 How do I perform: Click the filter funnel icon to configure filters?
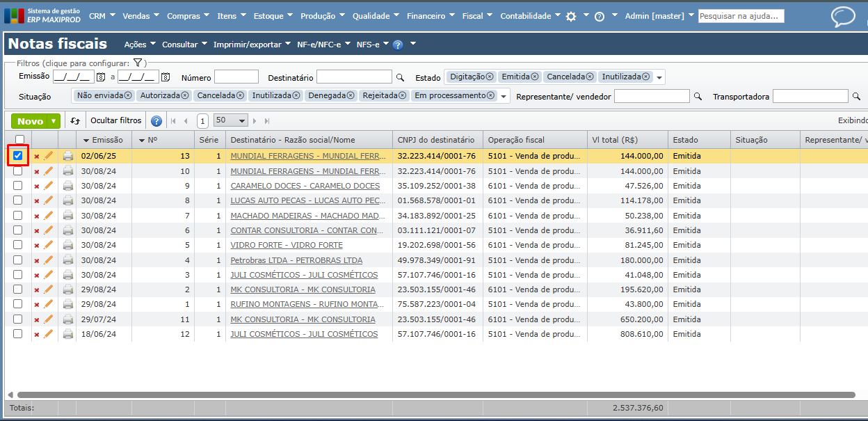(x=138, y=63)
